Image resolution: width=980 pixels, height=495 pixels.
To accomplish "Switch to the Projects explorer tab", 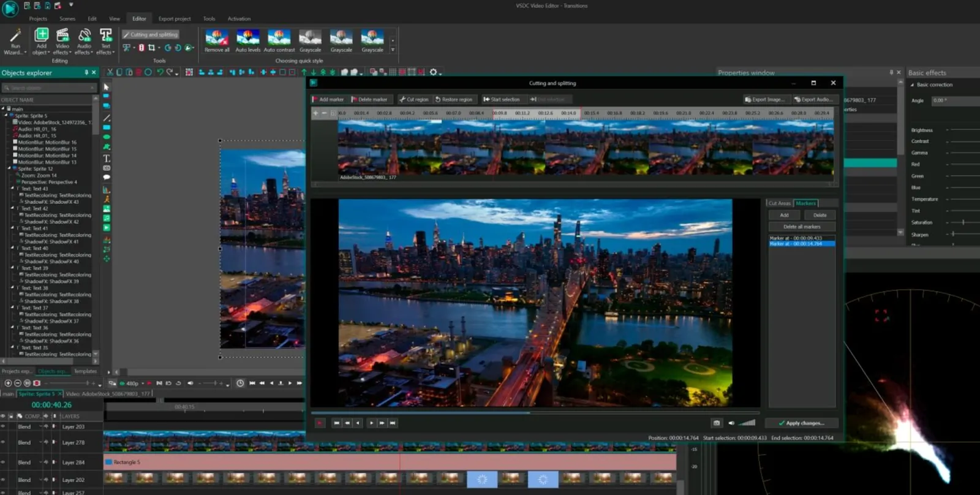I will 17,371.
